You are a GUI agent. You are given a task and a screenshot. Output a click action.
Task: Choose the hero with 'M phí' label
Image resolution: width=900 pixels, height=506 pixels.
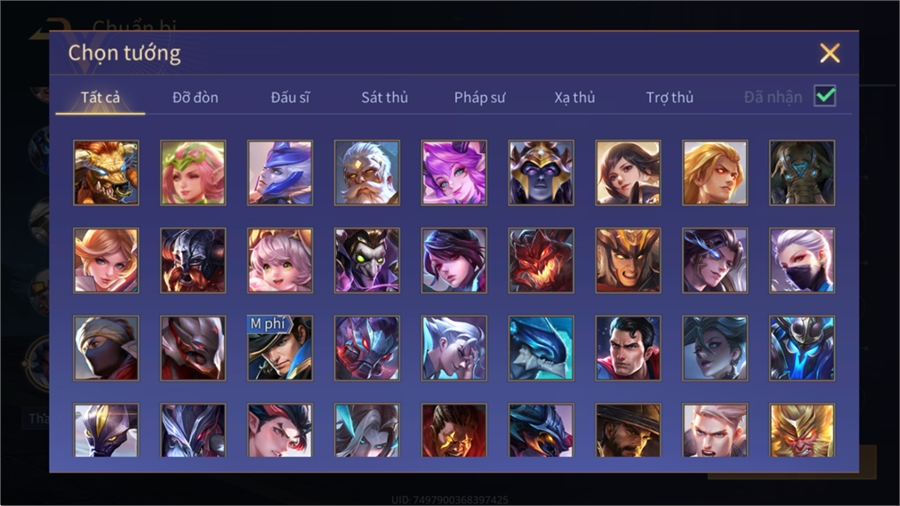(x=280, y=348)
